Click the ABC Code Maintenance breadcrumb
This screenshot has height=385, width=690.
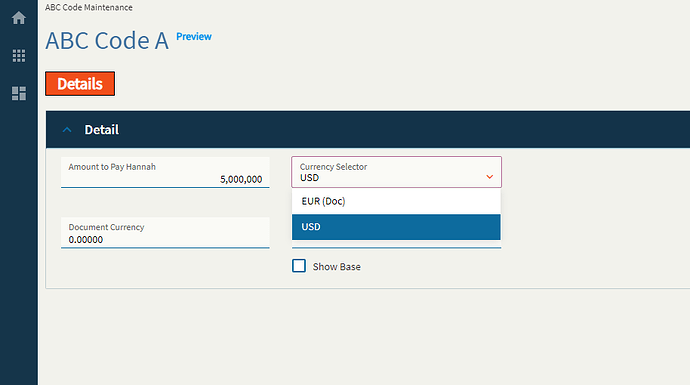89,7
